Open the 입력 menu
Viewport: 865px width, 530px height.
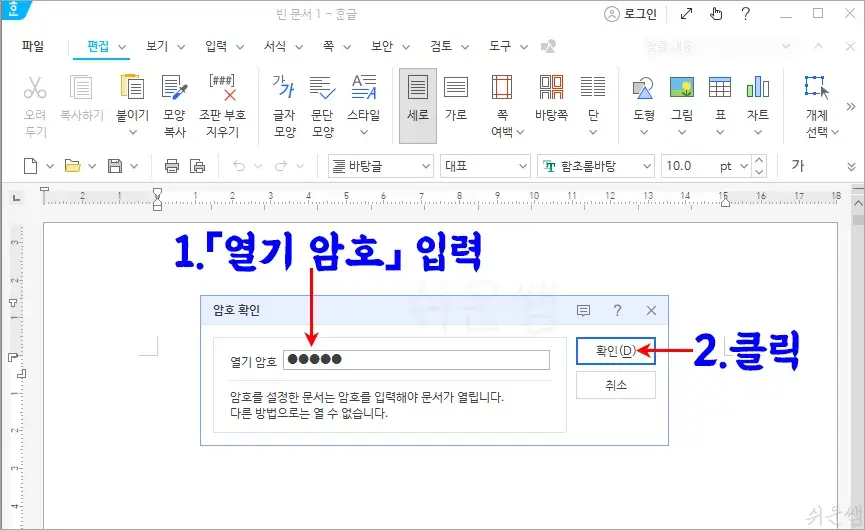[x=216, y=46]
